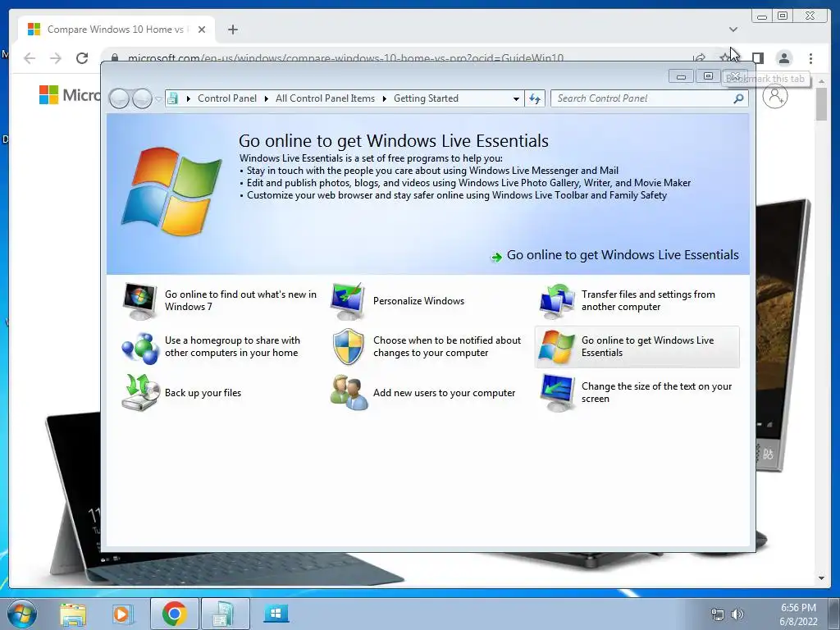The width and height of the screenshot is (840, 630).
Task: Select the Compare Windows 10 Home tab
Action: (116, 30)
